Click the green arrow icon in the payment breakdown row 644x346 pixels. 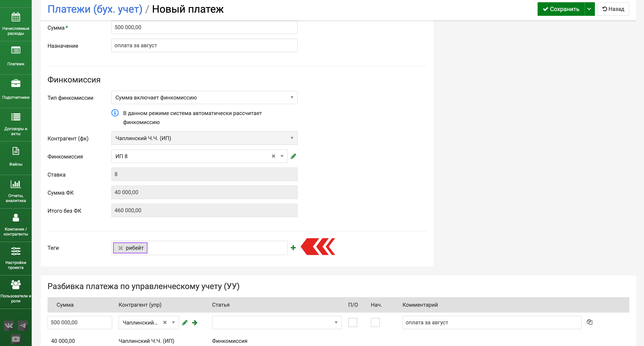coord(195,322)
